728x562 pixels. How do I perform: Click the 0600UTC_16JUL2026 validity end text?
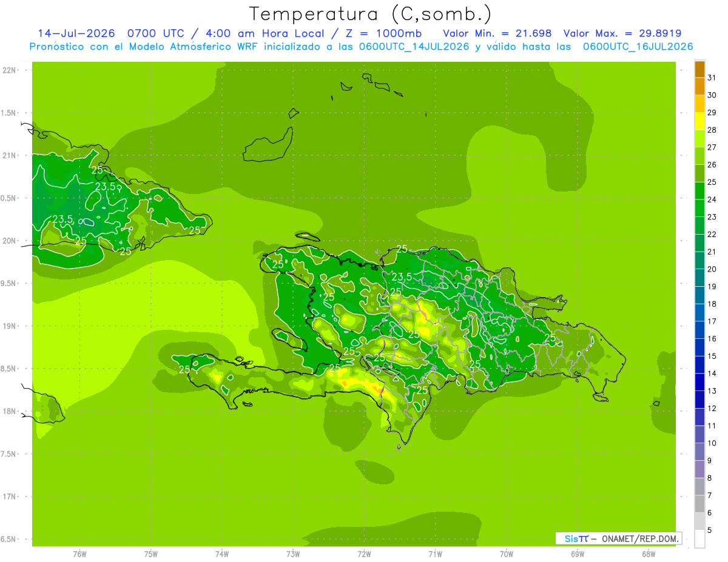pos(638,47)
